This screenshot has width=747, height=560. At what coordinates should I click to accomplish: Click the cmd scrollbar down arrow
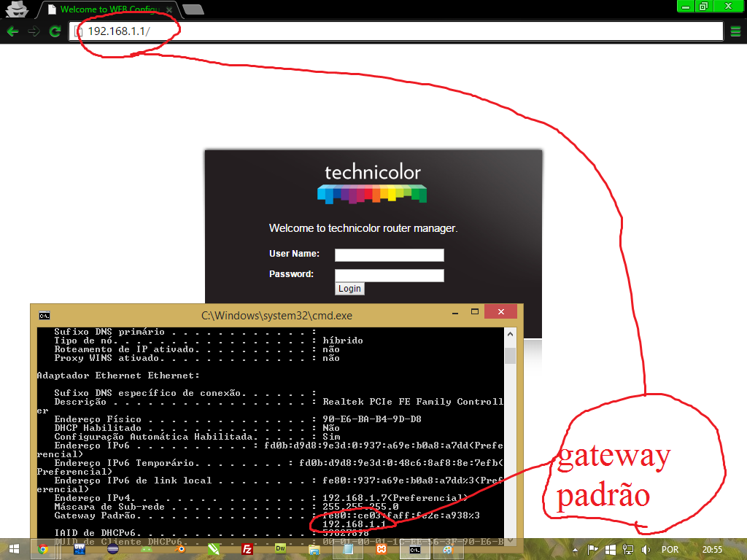[510, 540]
